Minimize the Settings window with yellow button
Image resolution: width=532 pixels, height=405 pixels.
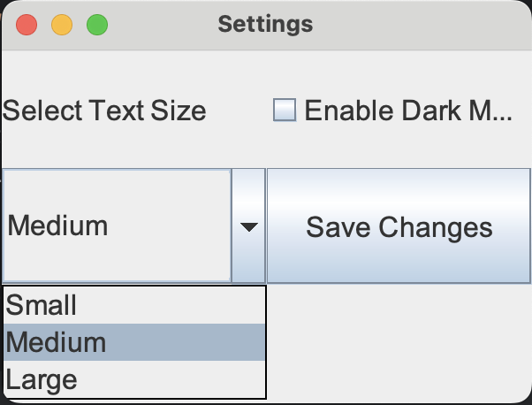(x=62, y=25)
